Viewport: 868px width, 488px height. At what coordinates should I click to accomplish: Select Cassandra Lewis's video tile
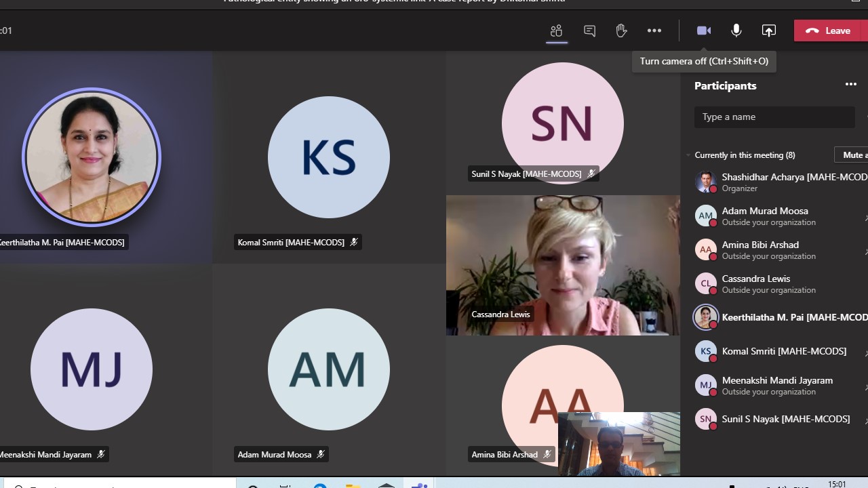click(562, 264)
